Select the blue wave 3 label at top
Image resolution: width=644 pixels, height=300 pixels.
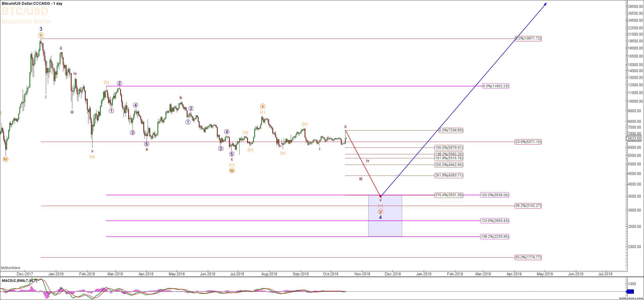tap(41, 29)
